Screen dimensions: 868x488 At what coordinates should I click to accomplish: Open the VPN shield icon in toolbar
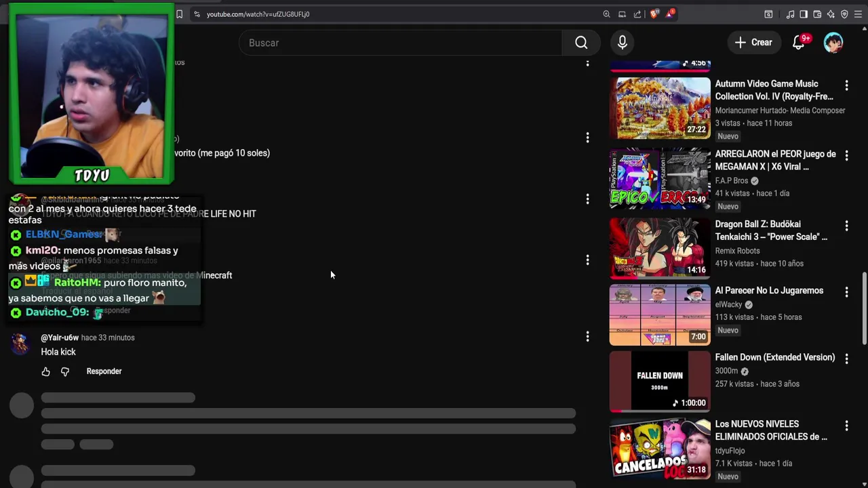click(844, 14)
